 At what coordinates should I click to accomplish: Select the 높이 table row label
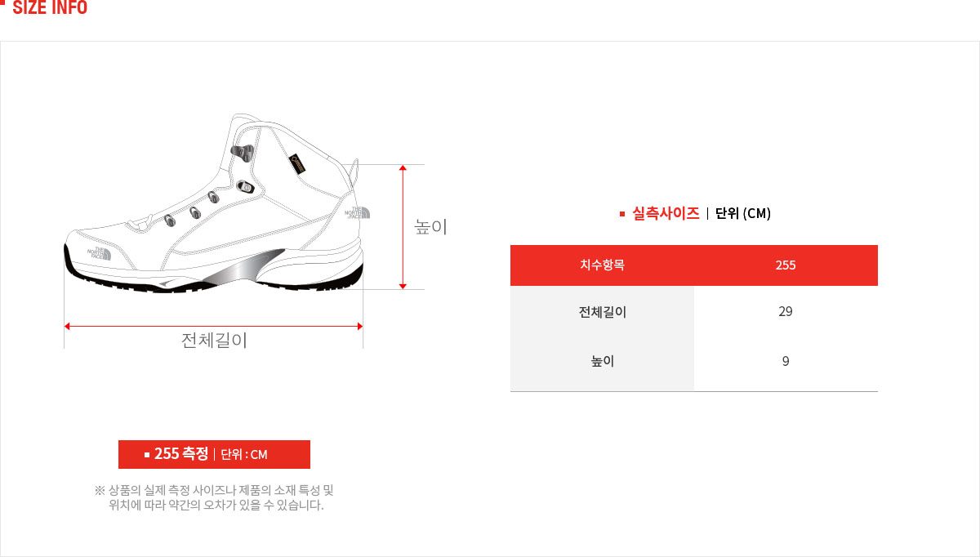[603, 361]
